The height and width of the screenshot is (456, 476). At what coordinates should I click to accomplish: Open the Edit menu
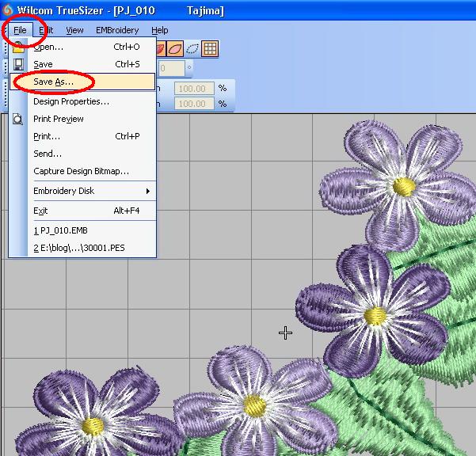pyautogui.click(x=46, y=30)
